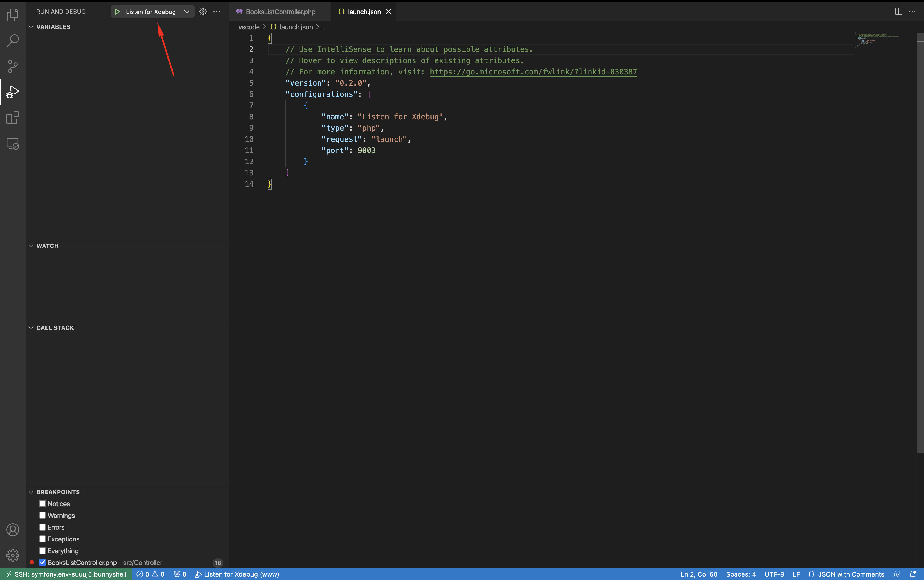Enable the Warnings breakpoint checkbox

(x=43, y=515)
